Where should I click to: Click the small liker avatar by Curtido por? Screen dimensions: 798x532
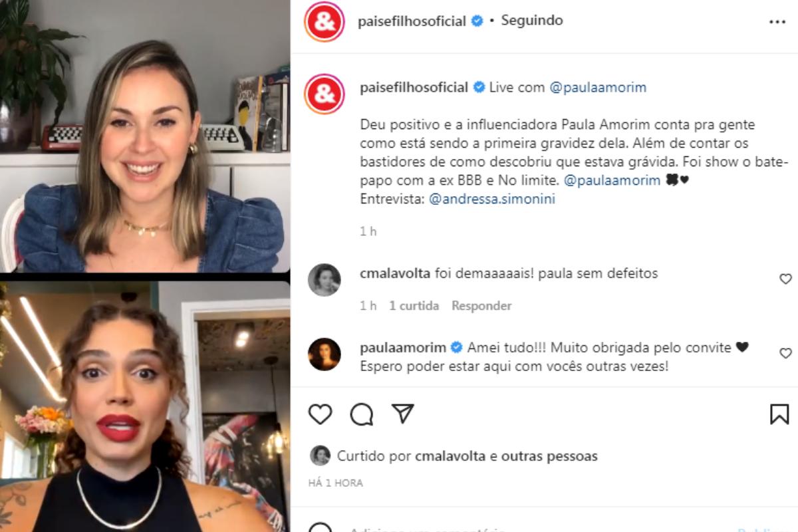coord(320,456)
